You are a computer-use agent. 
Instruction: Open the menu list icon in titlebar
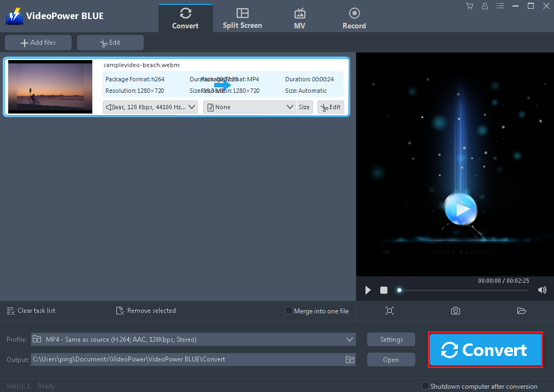pos(500,6)
